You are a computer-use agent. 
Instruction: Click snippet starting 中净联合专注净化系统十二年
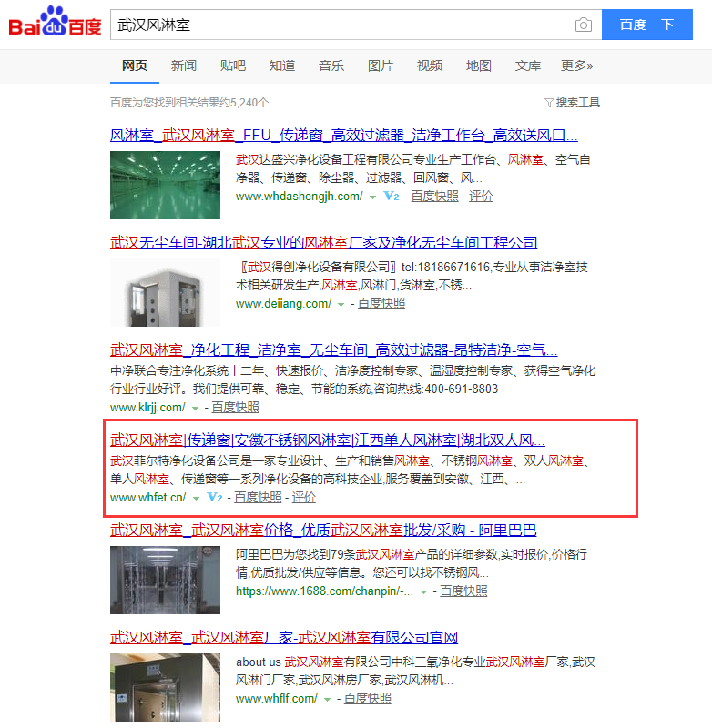[353, 379]
